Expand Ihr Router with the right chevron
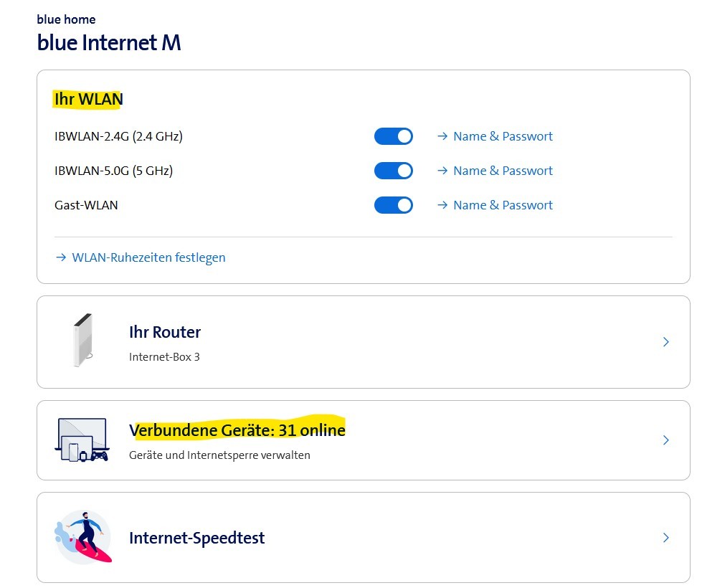This screenshot has height=588, width=702. pyautogui.click(x=666, y=342)
